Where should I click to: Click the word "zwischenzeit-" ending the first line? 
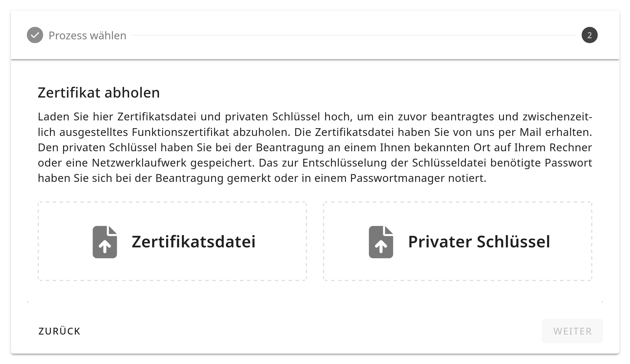coord(557,117)
